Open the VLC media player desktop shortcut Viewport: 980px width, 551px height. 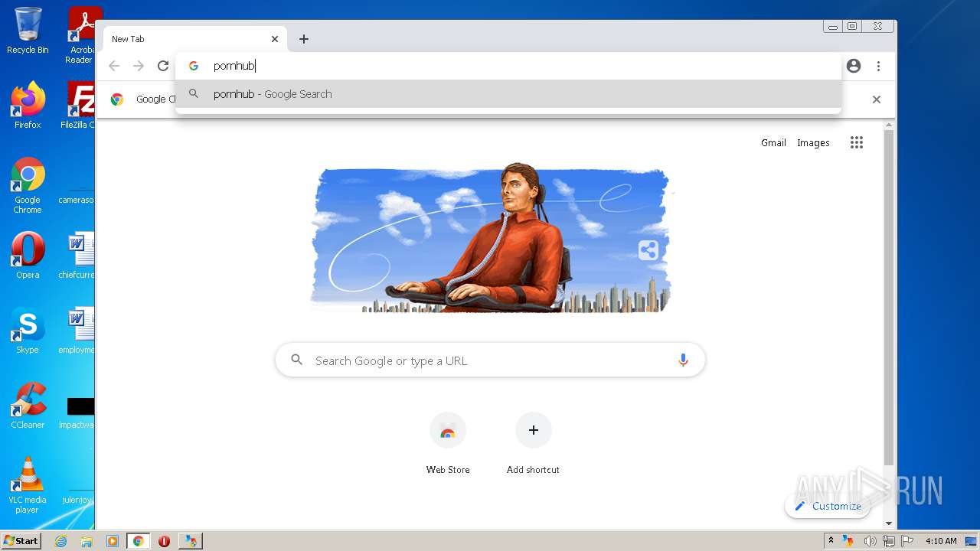[28, 485]
